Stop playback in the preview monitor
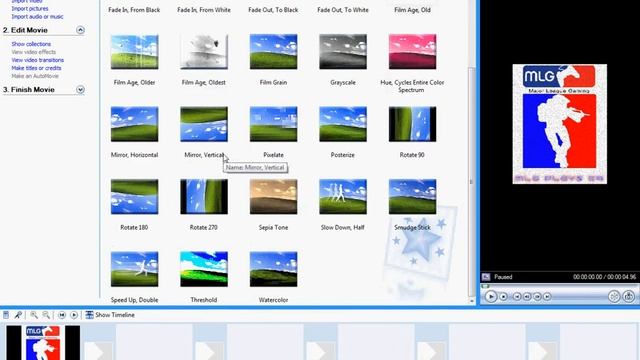 point(504,297)
